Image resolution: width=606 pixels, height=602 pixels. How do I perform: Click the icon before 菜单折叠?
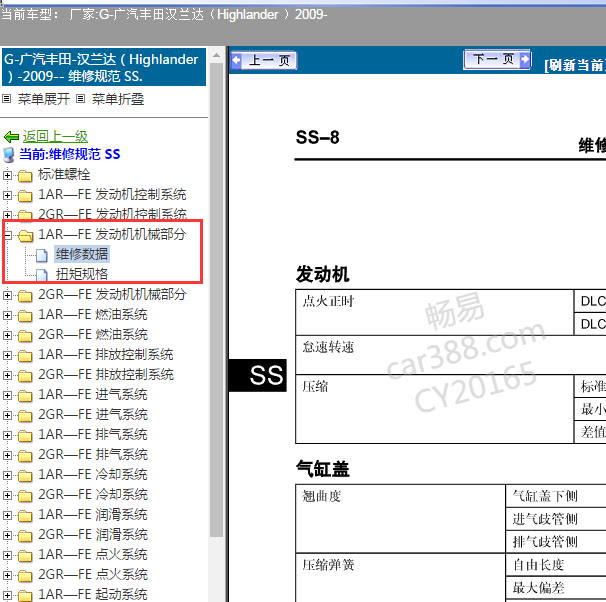[80, 99]
